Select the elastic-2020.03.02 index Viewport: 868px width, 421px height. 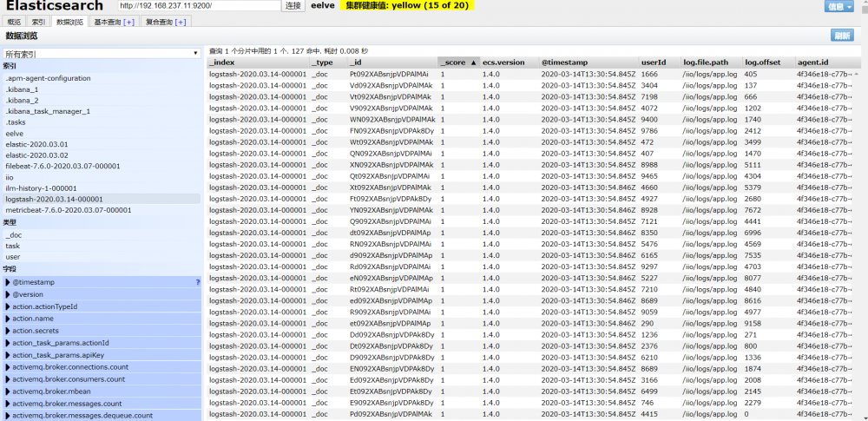point(102,155)
